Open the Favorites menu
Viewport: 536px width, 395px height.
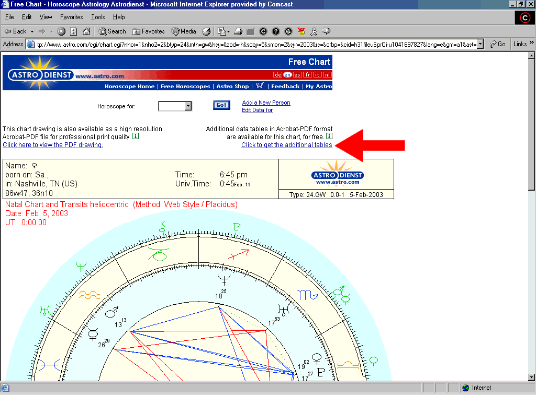(71, 17)
